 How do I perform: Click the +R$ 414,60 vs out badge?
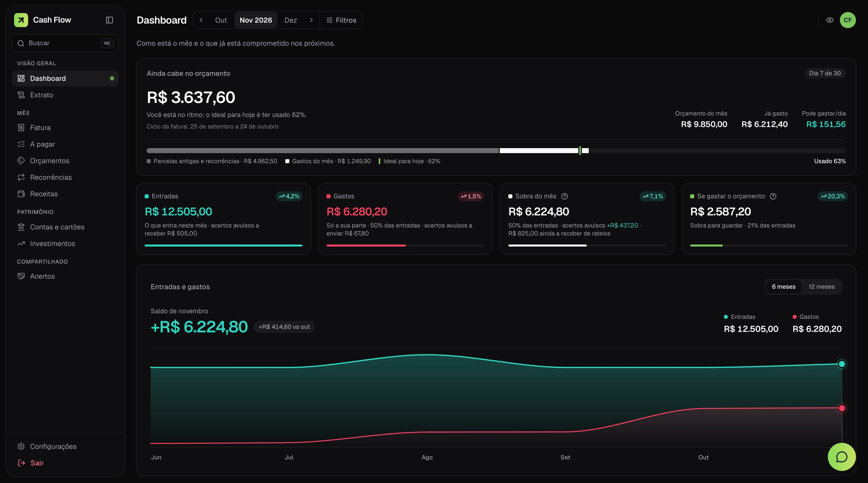coord(284,327)
